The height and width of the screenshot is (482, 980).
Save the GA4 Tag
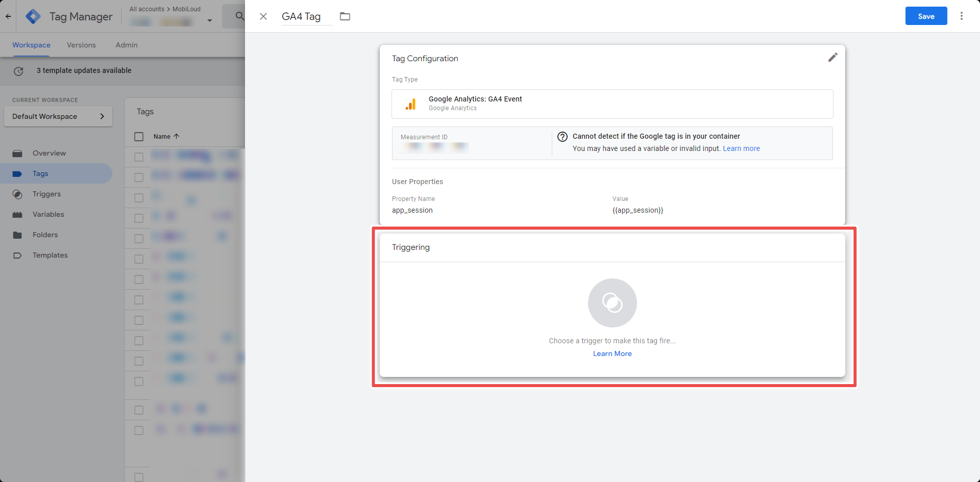(926, 16)
